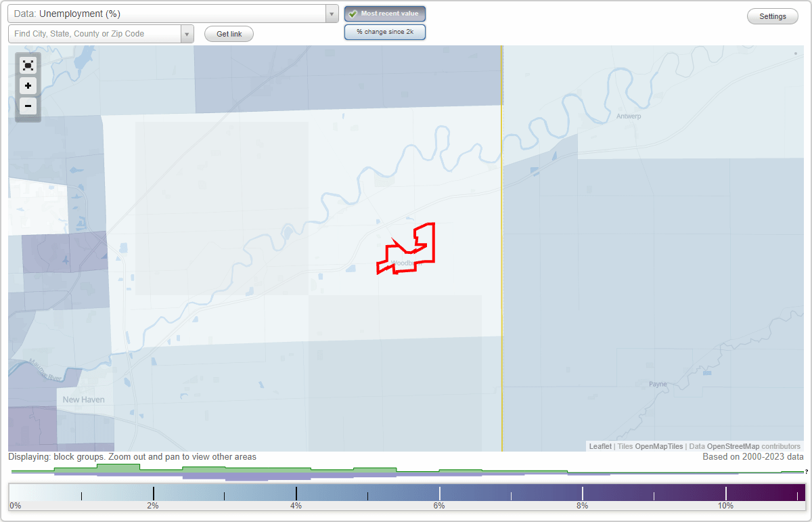Click the fullscreen map icon
The width and height of the screenshot is (812, 522).
28,65
